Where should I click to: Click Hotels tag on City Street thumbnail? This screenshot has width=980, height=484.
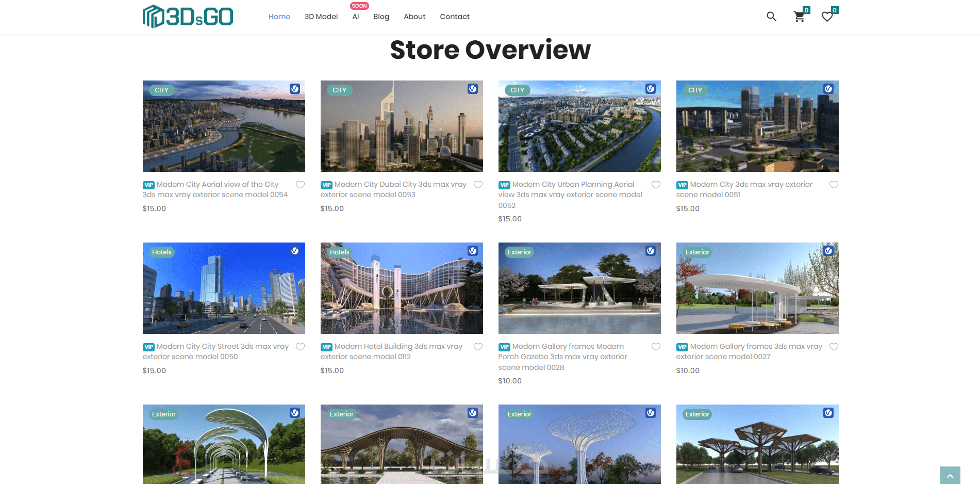pyautogui.click(x=161, y=252)
